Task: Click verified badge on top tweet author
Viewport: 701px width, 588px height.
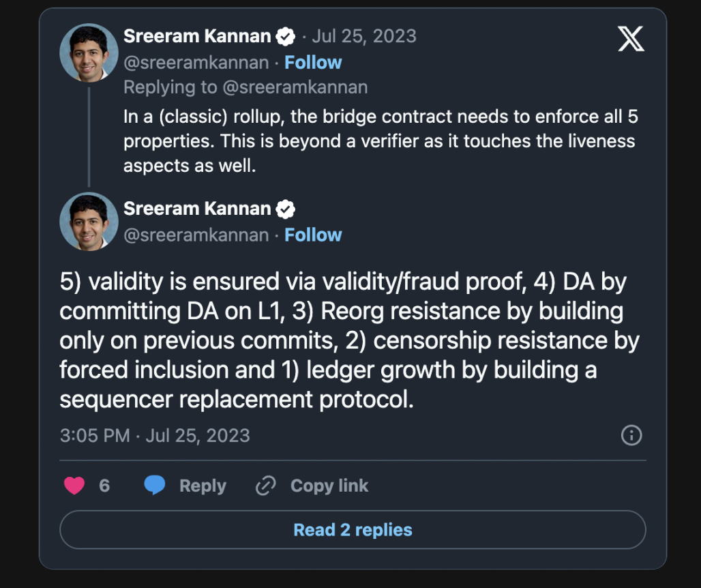Action: click(285, 37)
